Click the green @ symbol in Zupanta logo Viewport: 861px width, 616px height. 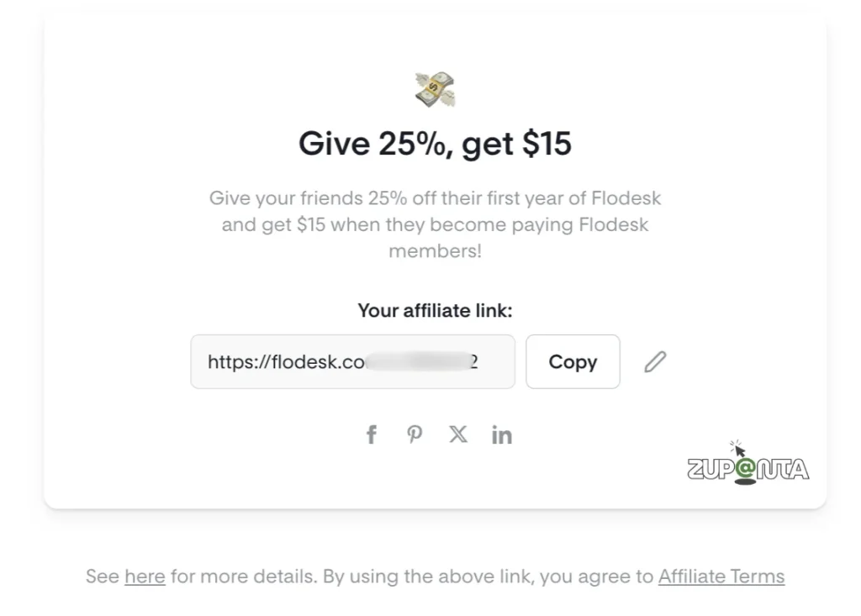click(x=745, y=472)
